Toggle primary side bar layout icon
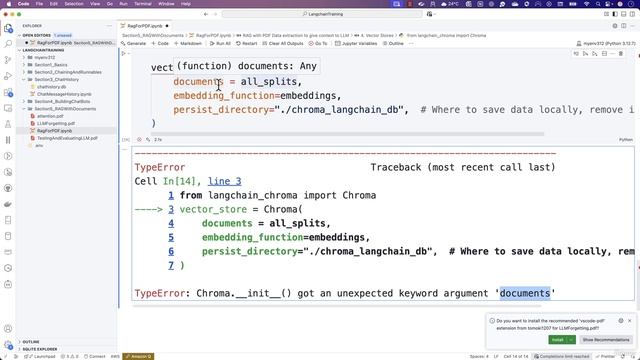640x360 pixels. pos(615,14)
